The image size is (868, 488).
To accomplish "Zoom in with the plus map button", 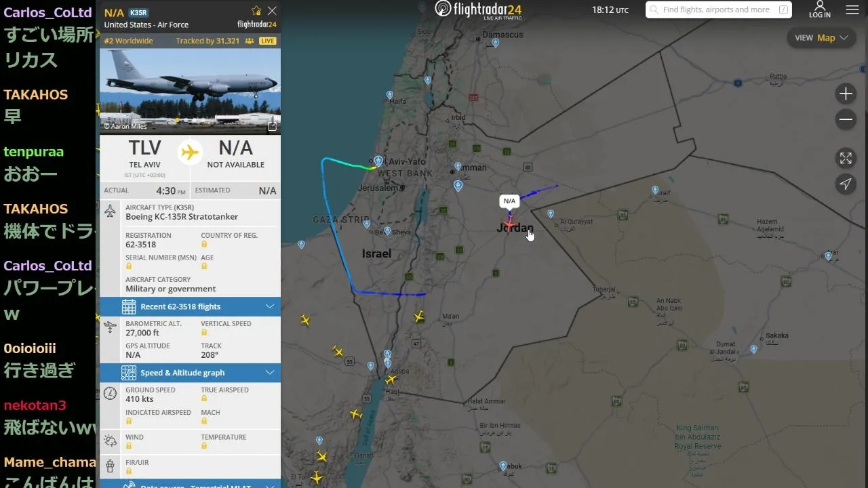I will [x=846, y=94].
